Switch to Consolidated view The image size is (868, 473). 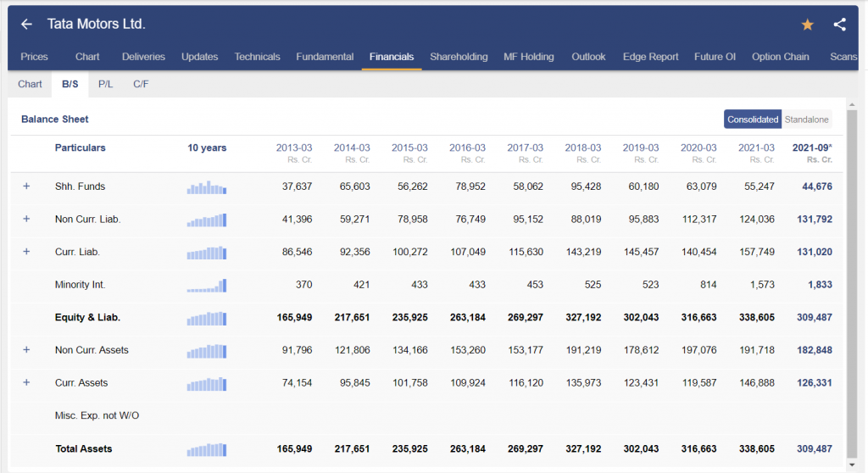tap(753, 119)
